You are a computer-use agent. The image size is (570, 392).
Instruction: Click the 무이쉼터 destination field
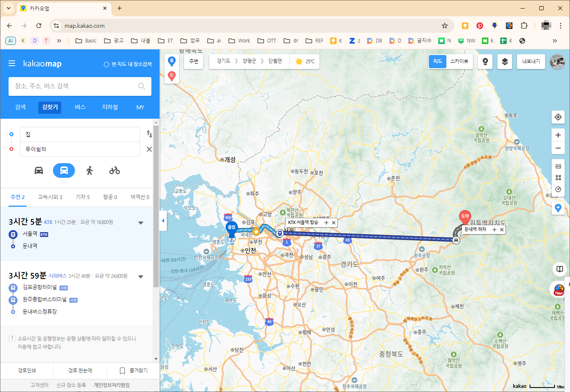(80, 149)
